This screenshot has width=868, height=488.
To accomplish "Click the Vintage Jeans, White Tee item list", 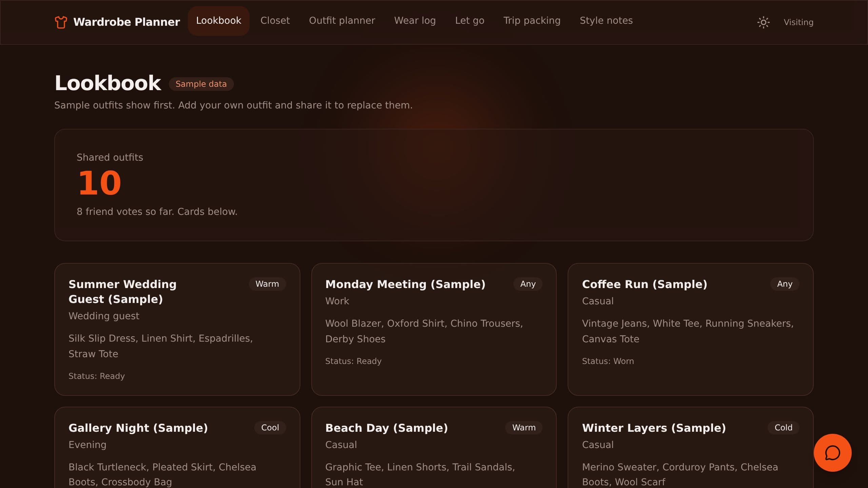I will [688, 331].
